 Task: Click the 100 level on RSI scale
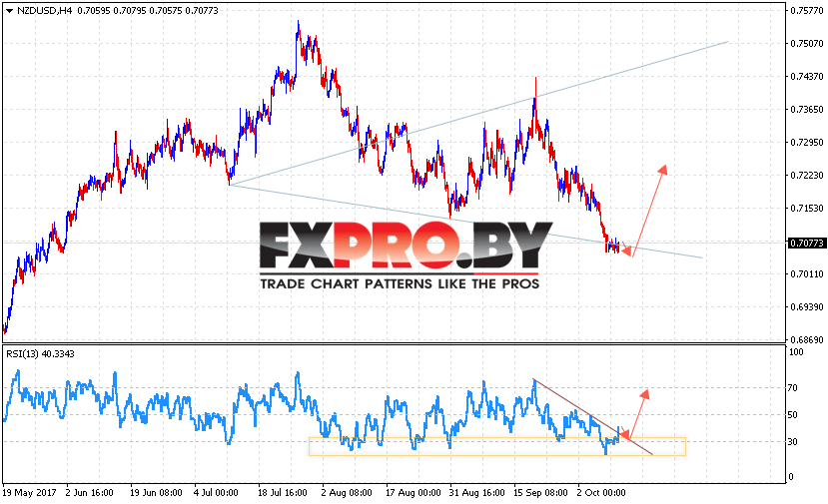(795, 352)
